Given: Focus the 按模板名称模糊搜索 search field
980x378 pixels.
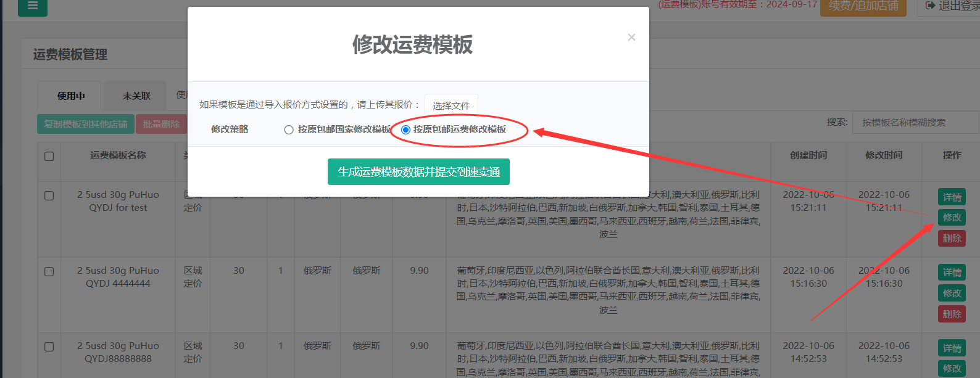Looking at the screenshot, I should tap(916, 123).
